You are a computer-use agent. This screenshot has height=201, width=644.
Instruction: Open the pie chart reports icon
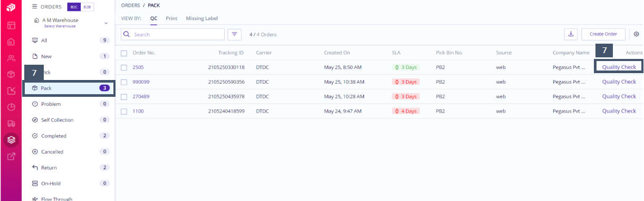tap(11, 107)
